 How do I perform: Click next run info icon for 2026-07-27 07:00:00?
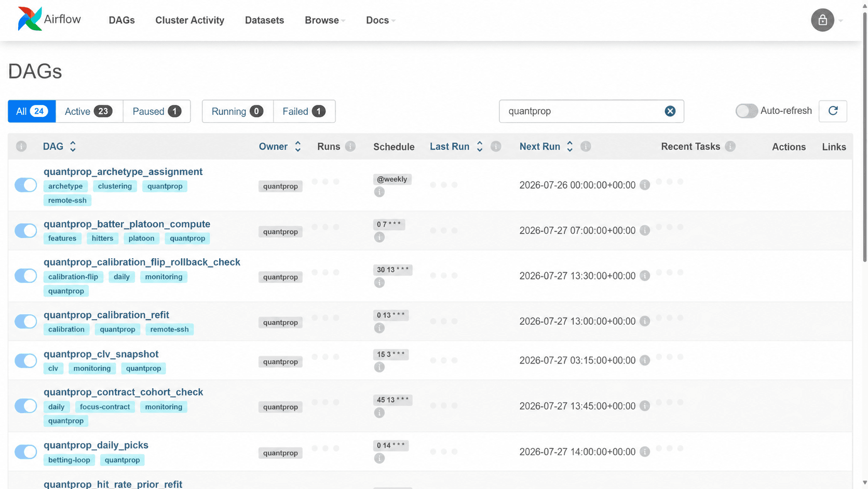[645, 230]
